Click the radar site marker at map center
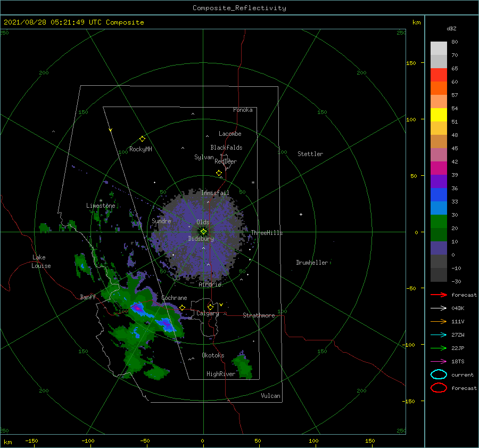The height and width of the screenshot is (448, 479). (203, 232)
